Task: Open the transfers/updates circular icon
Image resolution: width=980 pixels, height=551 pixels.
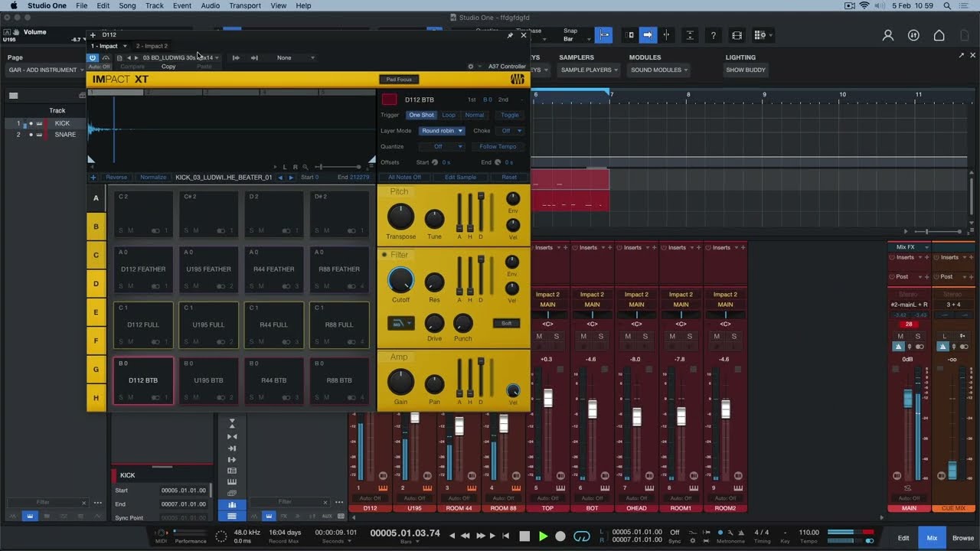Action: [x=913, y=35]
